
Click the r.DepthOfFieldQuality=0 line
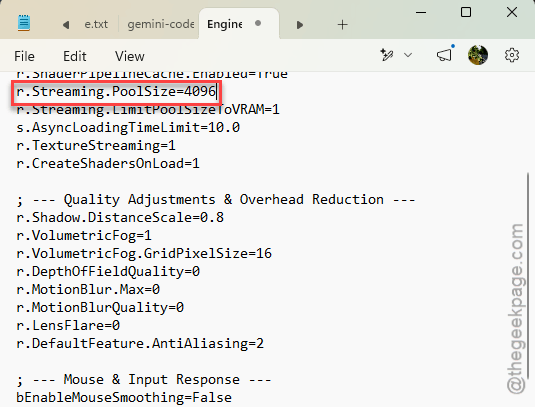108,272
